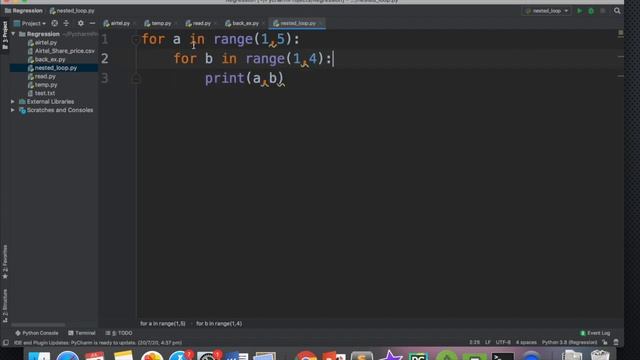The image size is (640, 360).
Task: Start debugging with the green bug icon
Action: [591, 11]
